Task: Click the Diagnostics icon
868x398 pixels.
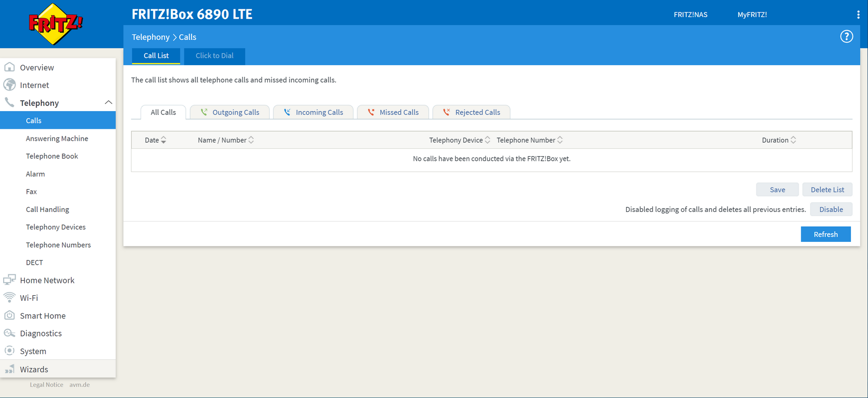Action: [9, 333]
